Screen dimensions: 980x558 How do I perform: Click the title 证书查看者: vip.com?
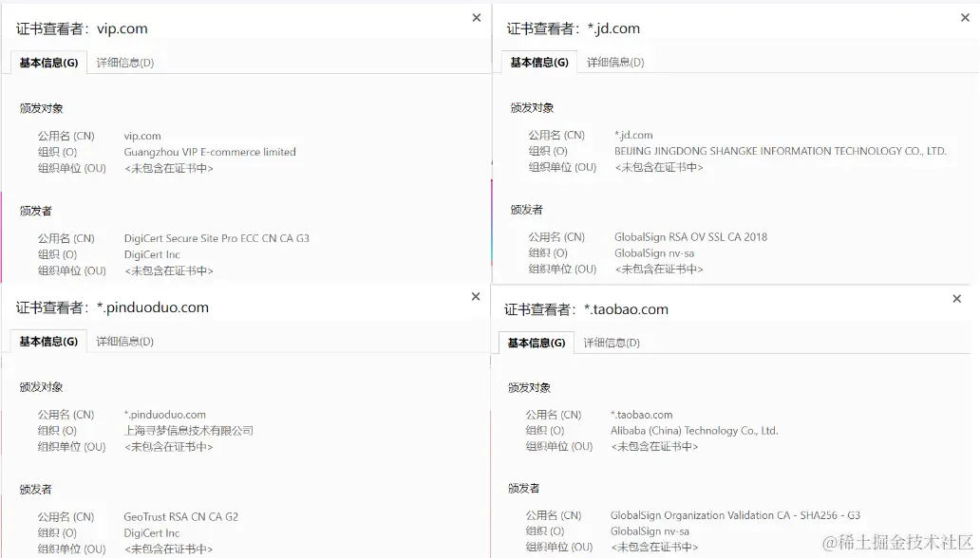point(82,28)
